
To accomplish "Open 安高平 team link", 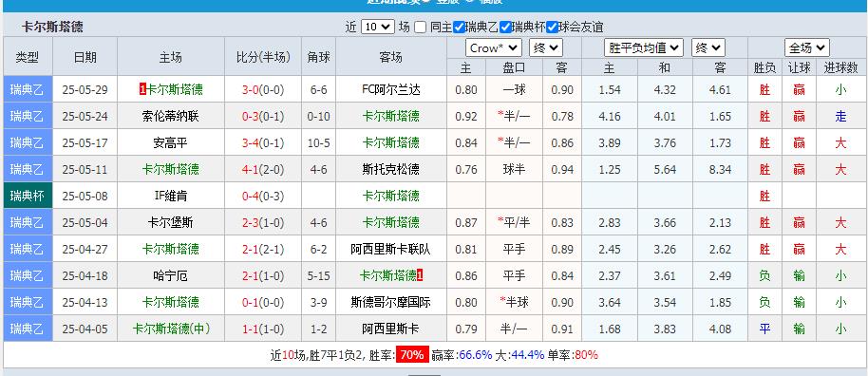I will coord(170,142).
